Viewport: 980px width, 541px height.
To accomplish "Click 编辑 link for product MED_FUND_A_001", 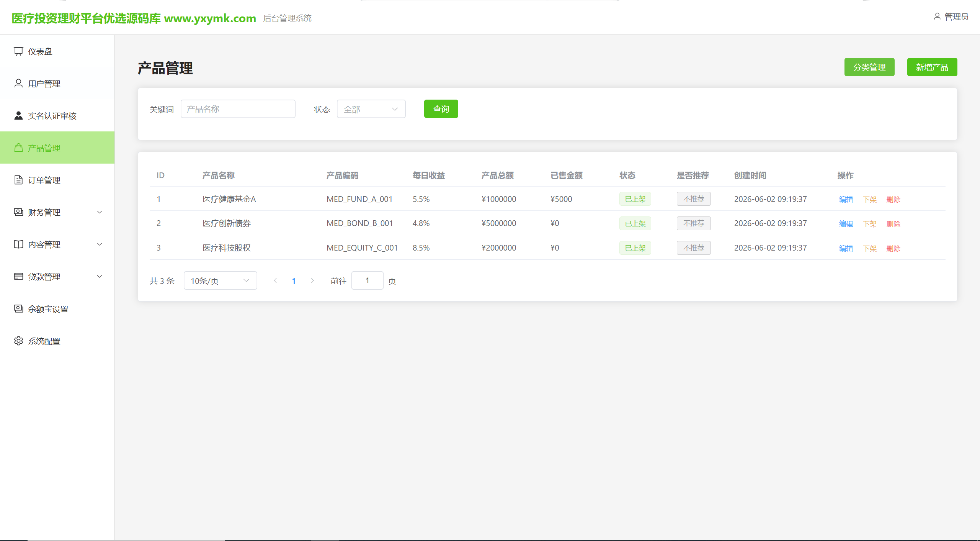I will [x=846, y=200].
